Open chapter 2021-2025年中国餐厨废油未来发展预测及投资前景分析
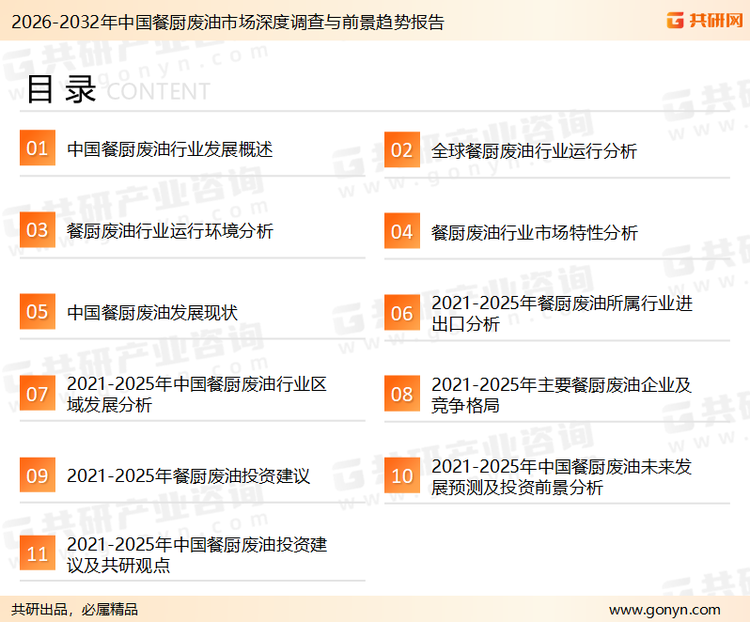Screen dimensions: 750x622 (x=562, y=477)
